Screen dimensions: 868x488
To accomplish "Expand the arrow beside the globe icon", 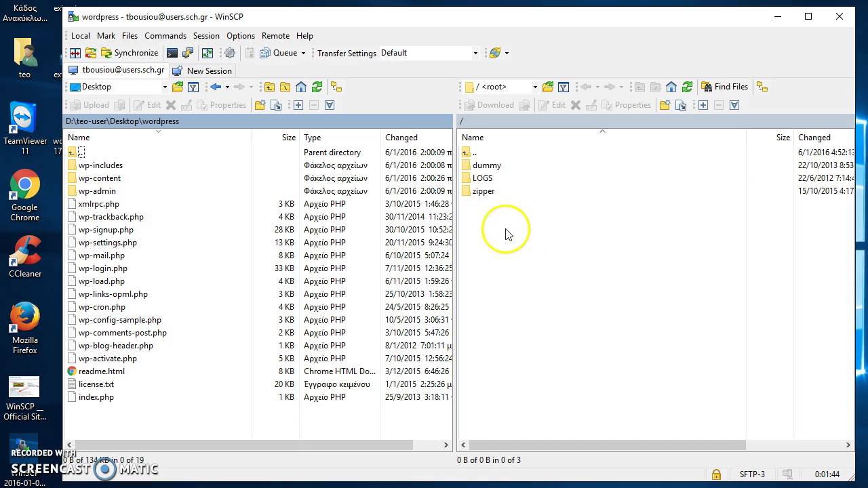I will pyautogui.click(x=507, y=53).
